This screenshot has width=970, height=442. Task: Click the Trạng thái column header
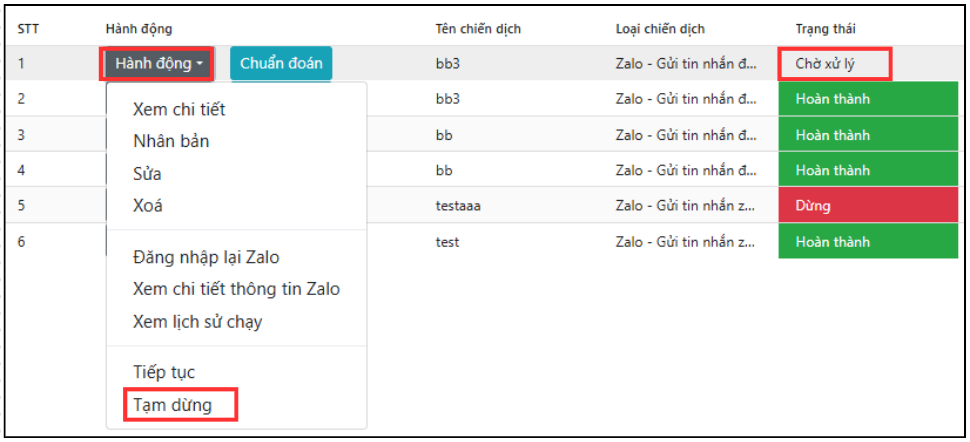[825, 29]
